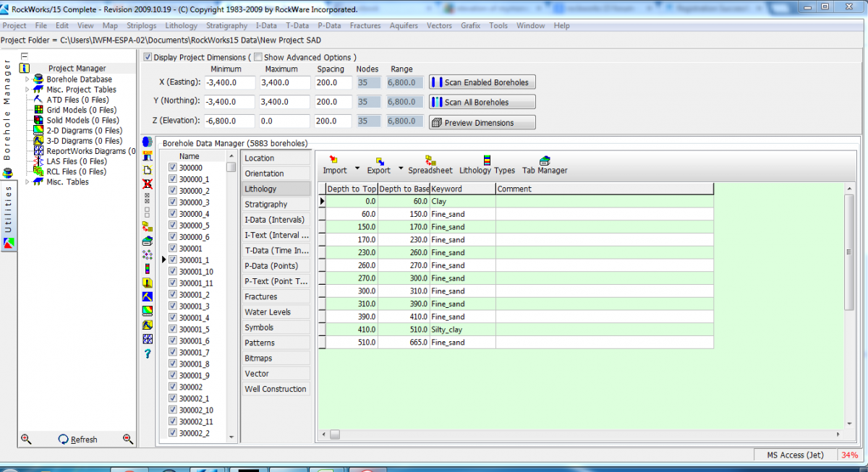Click the zoom-in magnifier beside Refresh
Viewport: 868px width, 472px height.
point(26,439)
